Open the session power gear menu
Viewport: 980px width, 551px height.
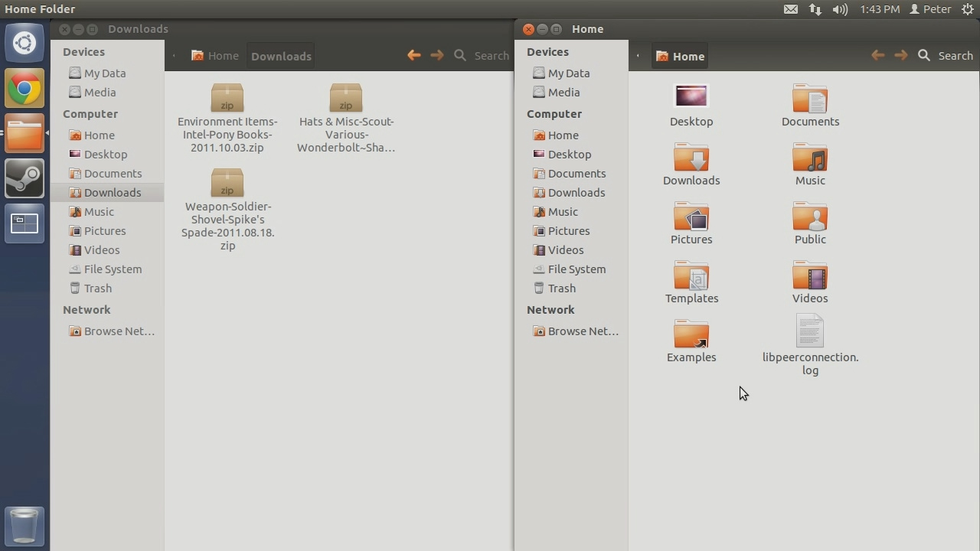pos(968,9)
